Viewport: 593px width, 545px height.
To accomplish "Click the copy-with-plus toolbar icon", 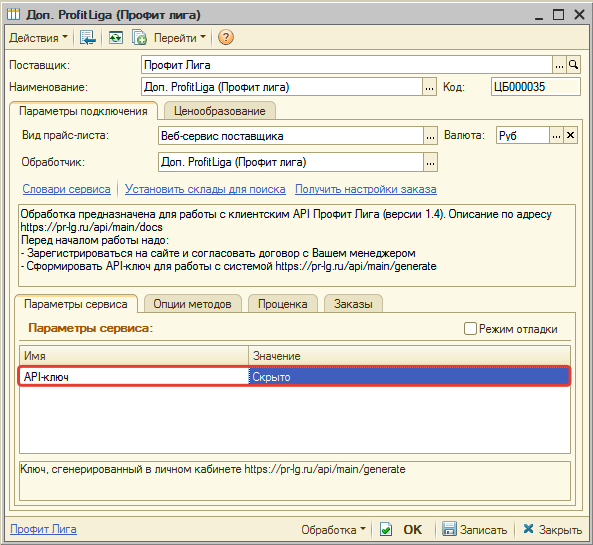I will click(139, 38).
